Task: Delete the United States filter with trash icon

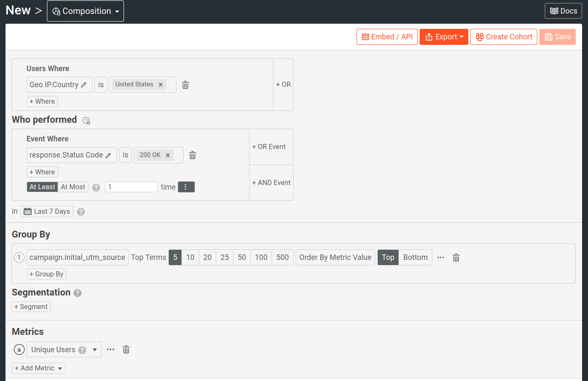Action: [x=185, y=85]
